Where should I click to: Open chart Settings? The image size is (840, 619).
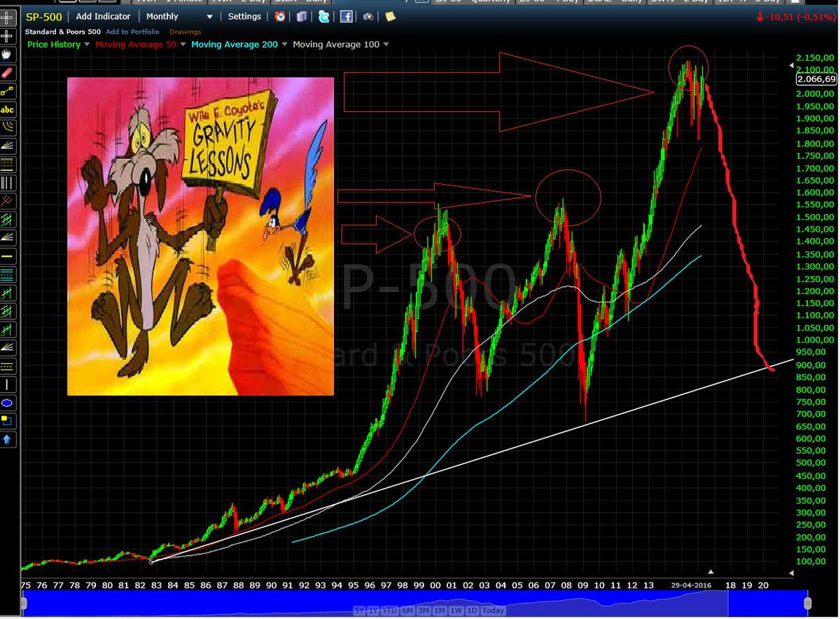tap(244, 16)
